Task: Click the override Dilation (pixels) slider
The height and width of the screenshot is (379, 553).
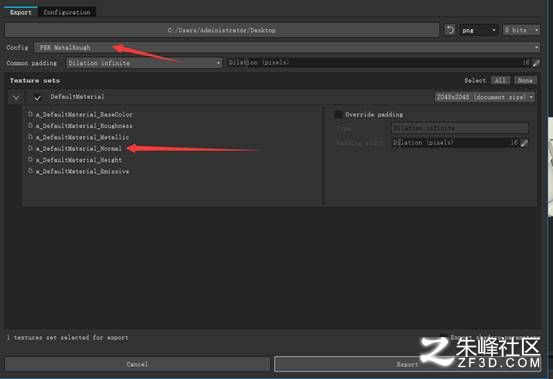Action: pyautogui.click(x=455, y=142)
